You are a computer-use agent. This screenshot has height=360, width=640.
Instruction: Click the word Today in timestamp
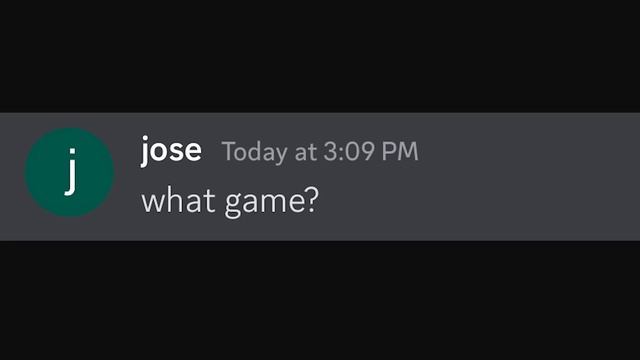coord(254,152)
